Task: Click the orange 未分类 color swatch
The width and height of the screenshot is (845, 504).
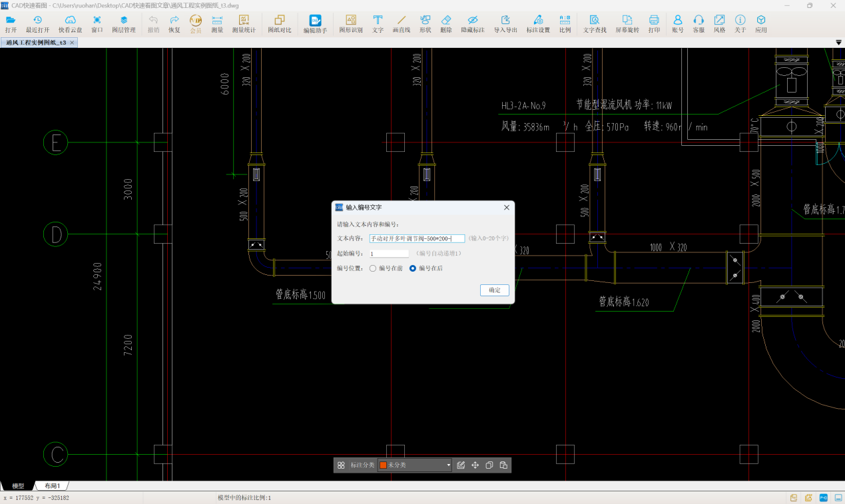Action: coord(383,465)
